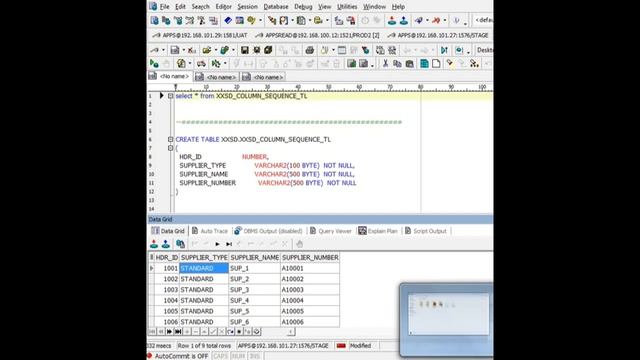This screenshot has height=360, width=640.
Task: Switch to APPSREAD PROD2 connection
Action: [317, 36]
